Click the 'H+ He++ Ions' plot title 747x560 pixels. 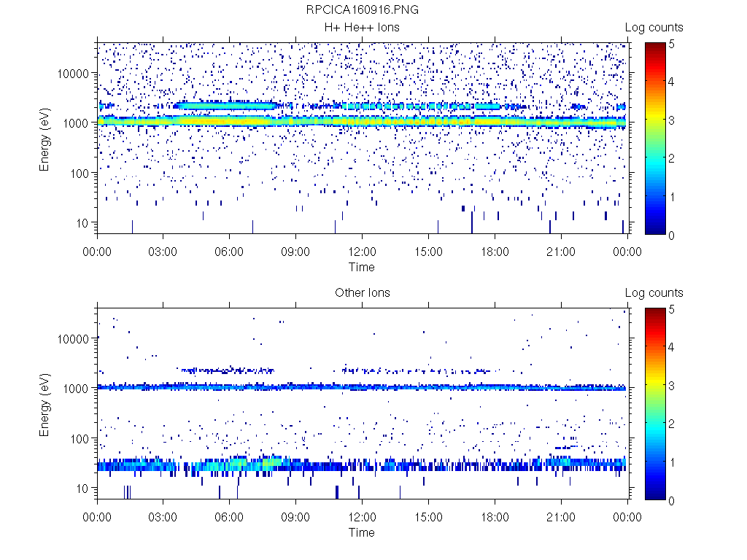[x=362, y=27]
